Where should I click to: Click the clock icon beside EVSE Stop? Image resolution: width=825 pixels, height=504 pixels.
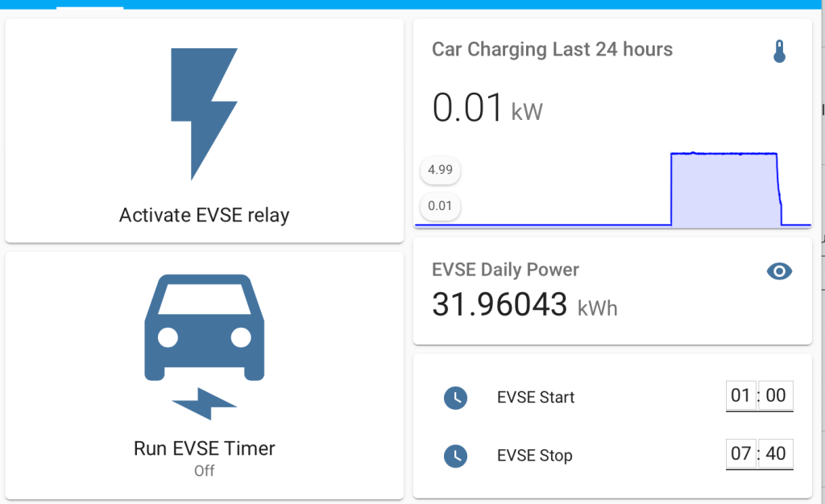(455, 456)
